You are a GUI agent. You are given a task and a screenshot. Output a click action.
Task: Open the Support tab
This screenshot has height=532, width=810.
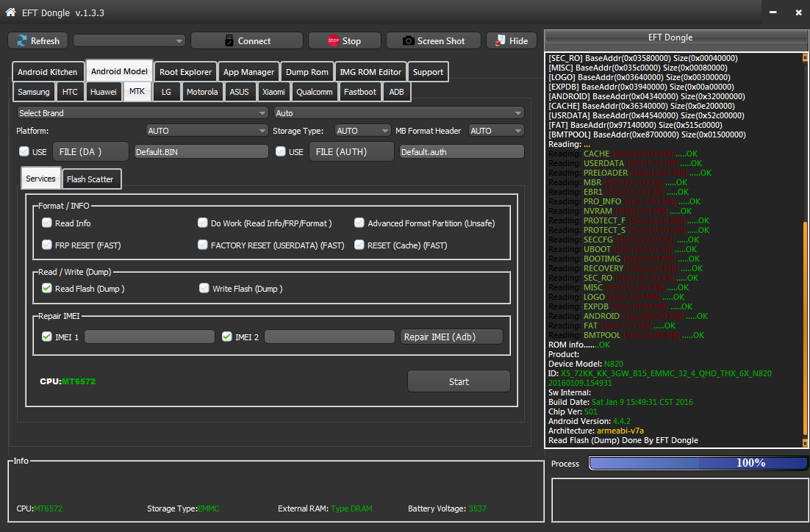[x=428, y=72]
